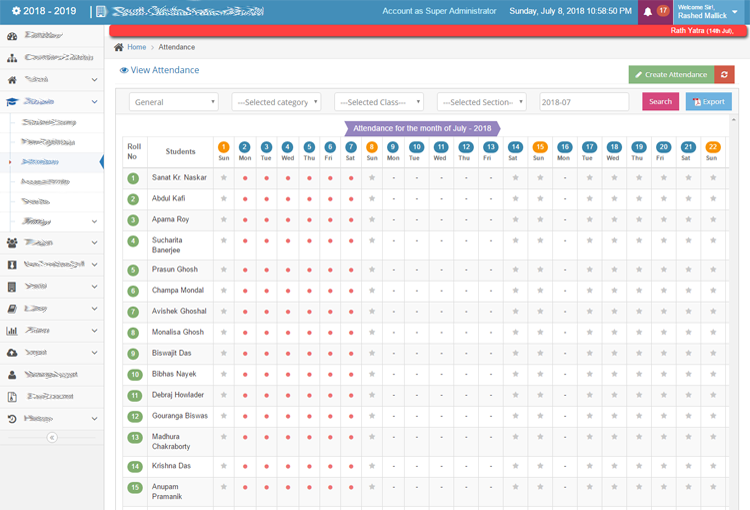Select student Krishna Das
This screenshot has width=750, height=510.
click(171, 466)
